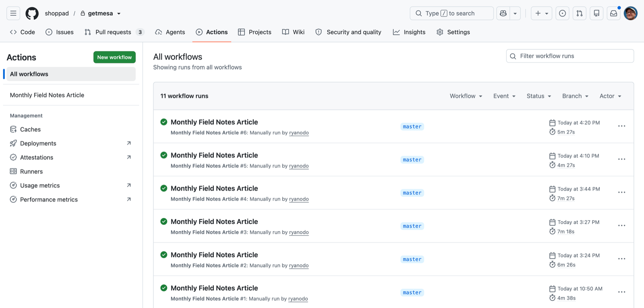
Task: Open more options for run #4
Action: pos(621,193)
